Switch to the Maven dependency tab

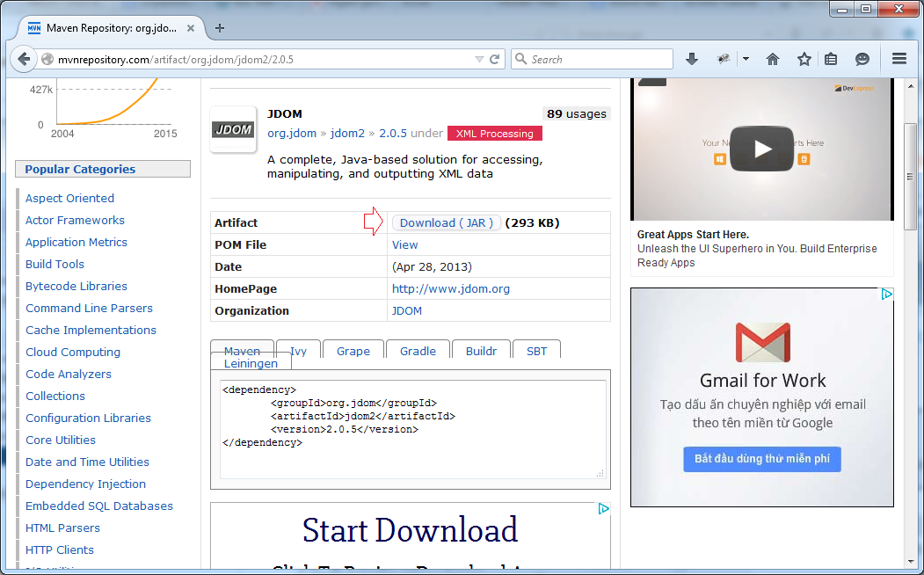click(242, 349)
